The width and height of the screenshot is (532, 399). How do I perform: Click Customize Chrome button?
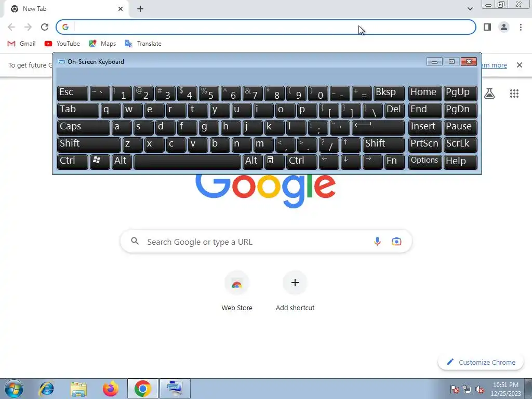tap(481, 362)
